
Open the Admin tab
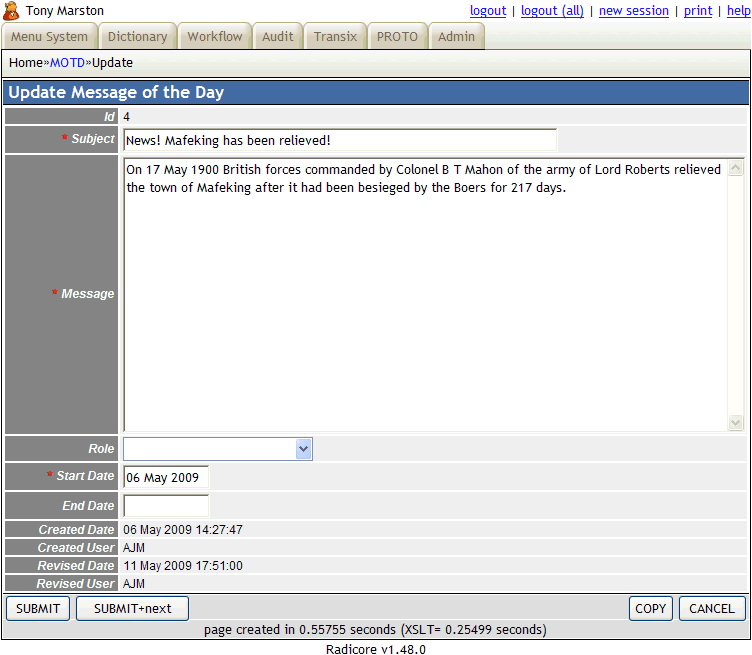(x=457, y=37)
